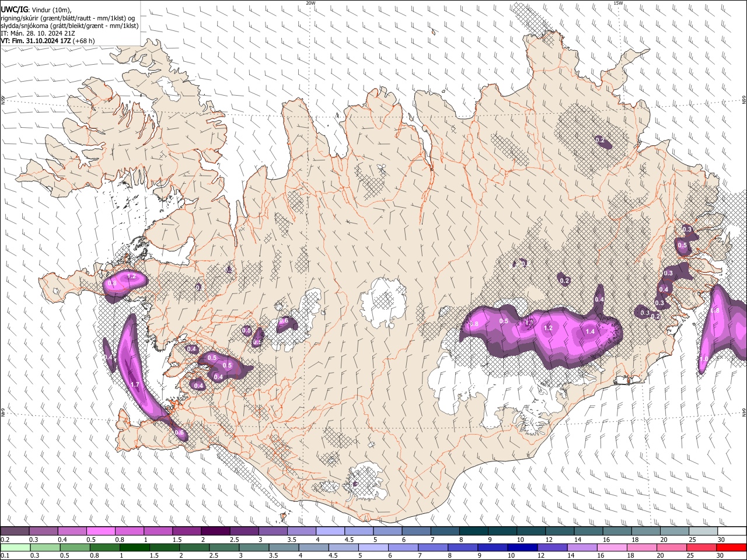Pick the navy blue 10–12 swatch, lower legend
The image size is (747, 560).
coord(522,547)
